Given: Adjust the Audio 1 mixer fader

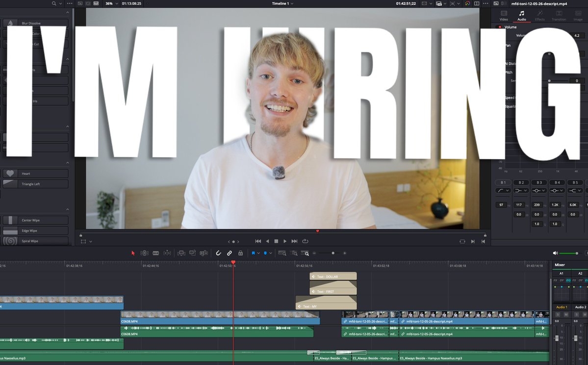Looking at the screenshot, I should pos(557,338).
